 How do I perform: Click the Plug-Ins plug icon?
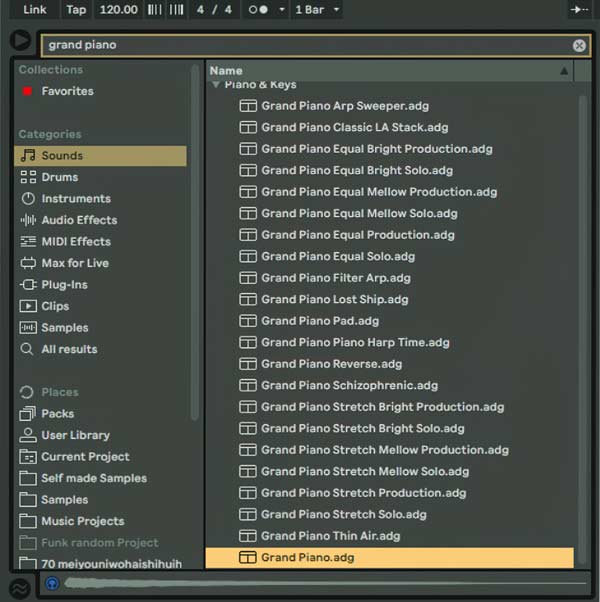point(28,284)
